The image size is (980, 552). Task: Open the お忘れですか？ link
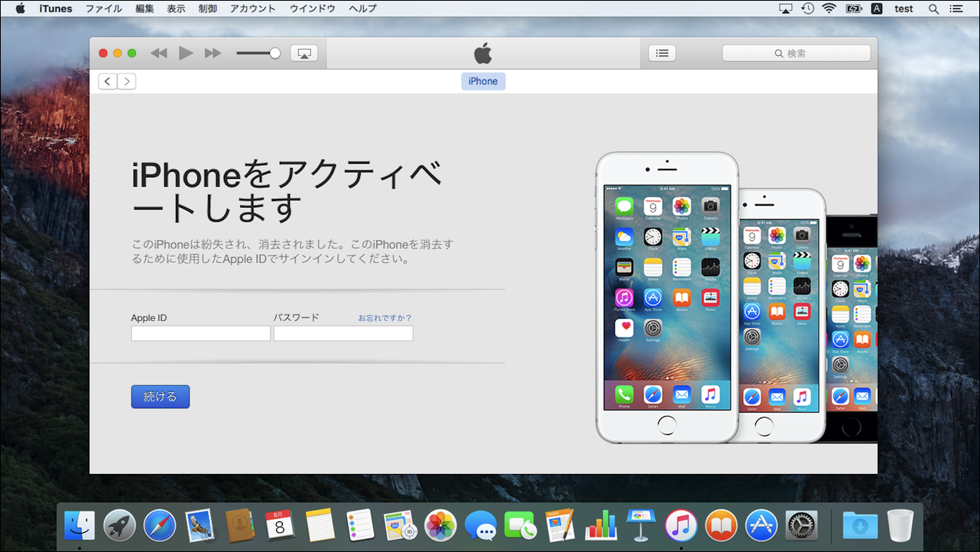click(x=385, y=318)
